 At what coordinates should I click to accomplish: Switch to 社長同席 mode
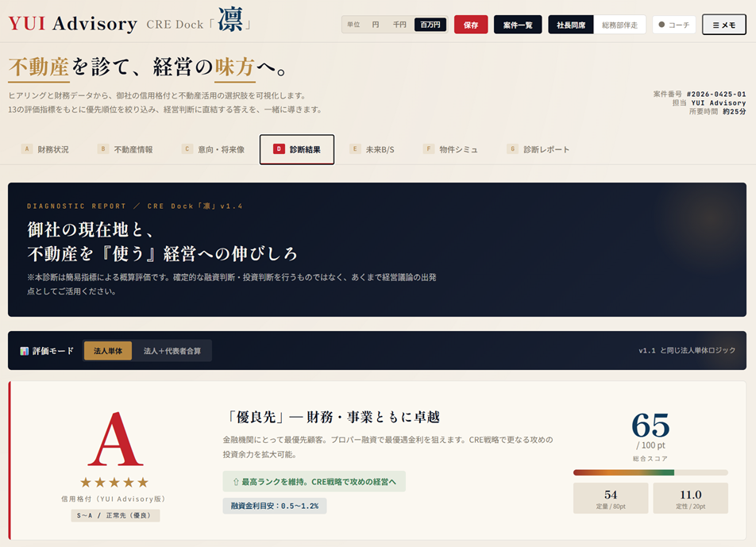pos(571,25)
